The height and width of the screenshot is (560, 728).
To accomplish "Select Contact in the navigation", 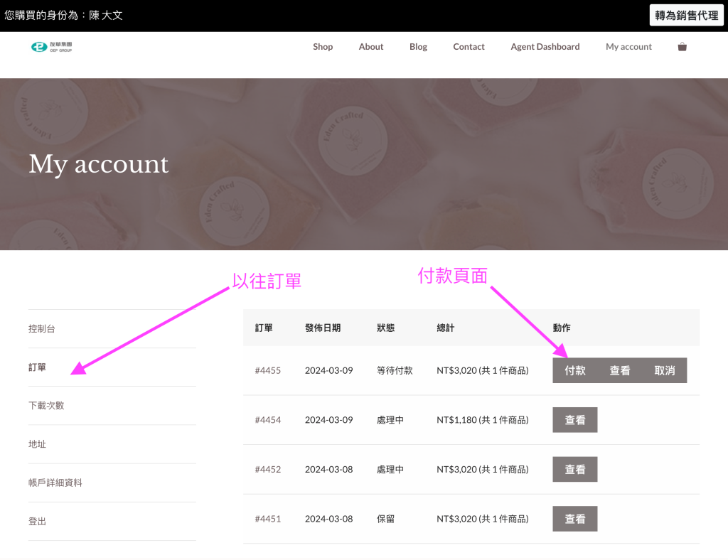I will [469, 47].
